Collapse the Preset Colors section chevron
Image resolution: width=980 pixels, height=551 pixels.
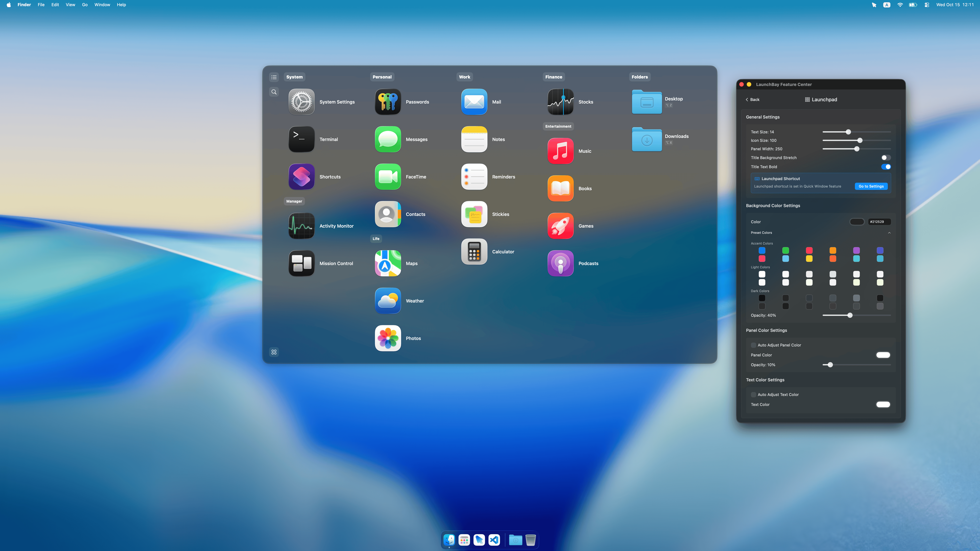[x=889, y=233]
